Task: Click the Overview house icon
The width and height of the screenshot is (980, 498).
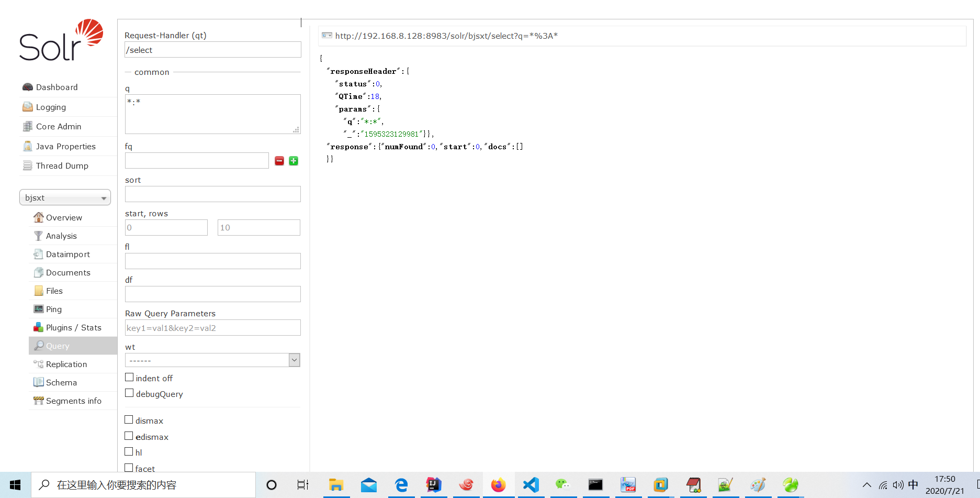Action: point(39,217)
